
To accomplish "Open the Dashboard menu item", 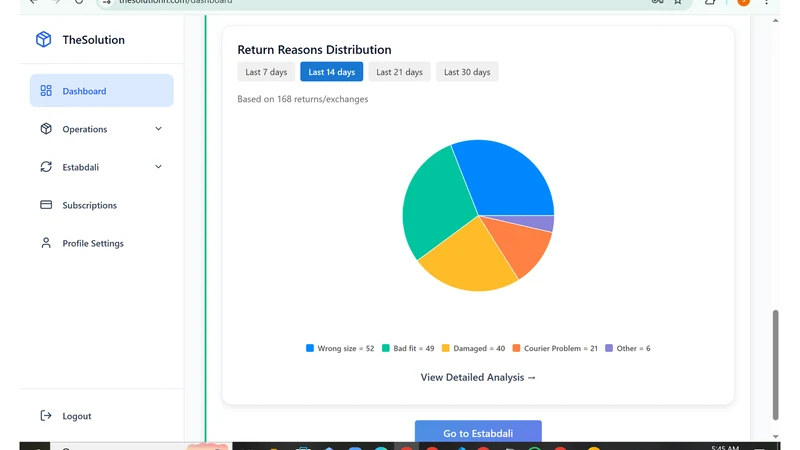I will coord(102,91).
